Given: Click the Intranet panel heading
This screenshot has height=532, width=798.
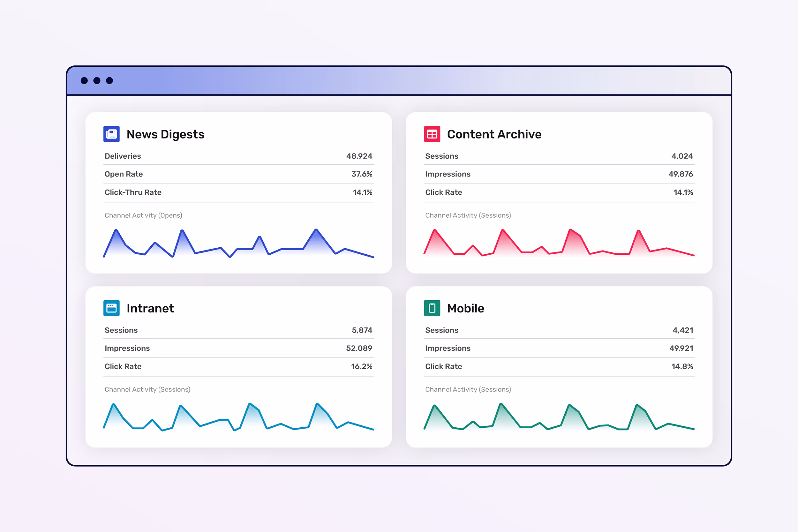Looking at the screenshot, I should (150, 308).
